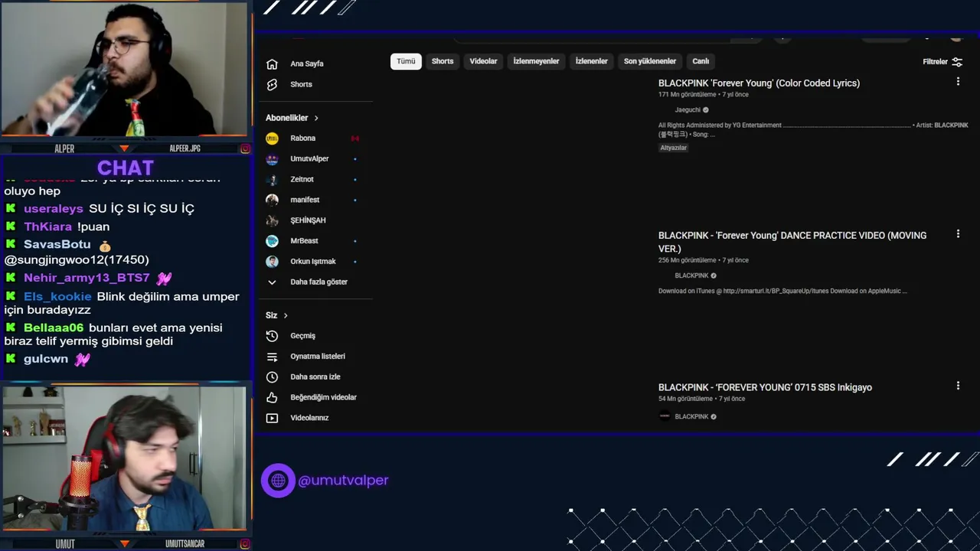
Task: Open options menu for Color Coded Lyrics video
Action: 958,81
